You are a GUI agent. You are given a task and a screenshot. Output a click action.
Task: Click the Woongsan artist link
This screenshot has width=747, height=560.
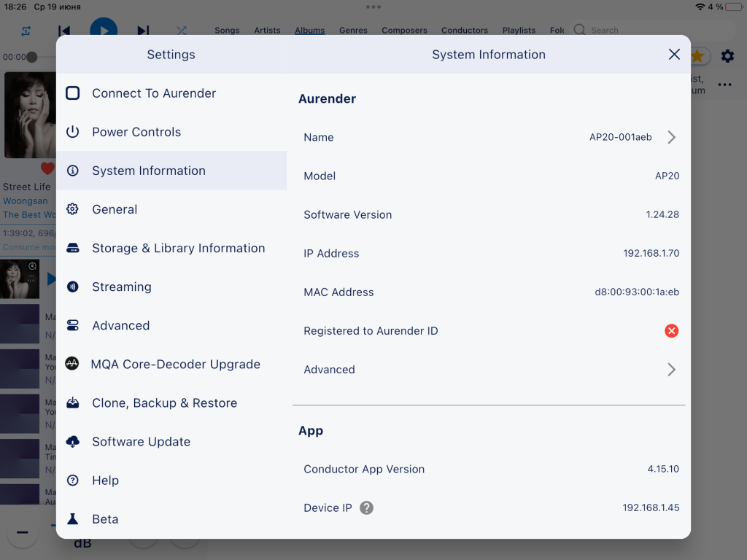point(26,201)
